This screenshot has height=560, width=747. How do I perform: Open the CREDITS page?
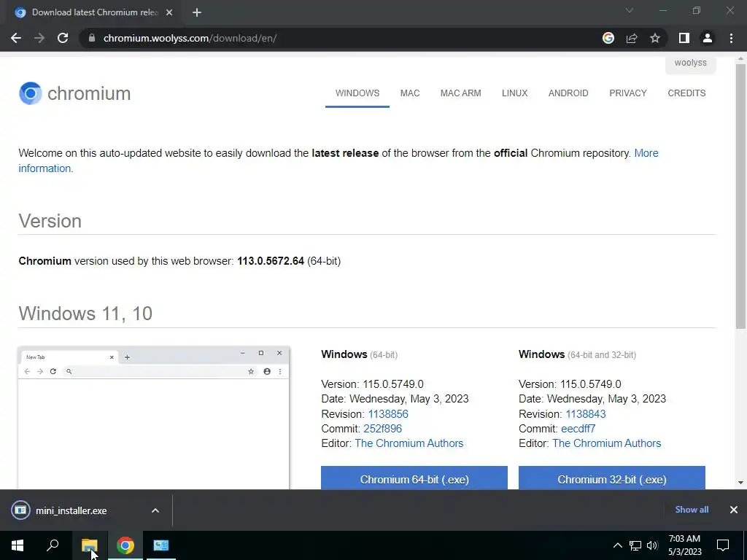686,93
